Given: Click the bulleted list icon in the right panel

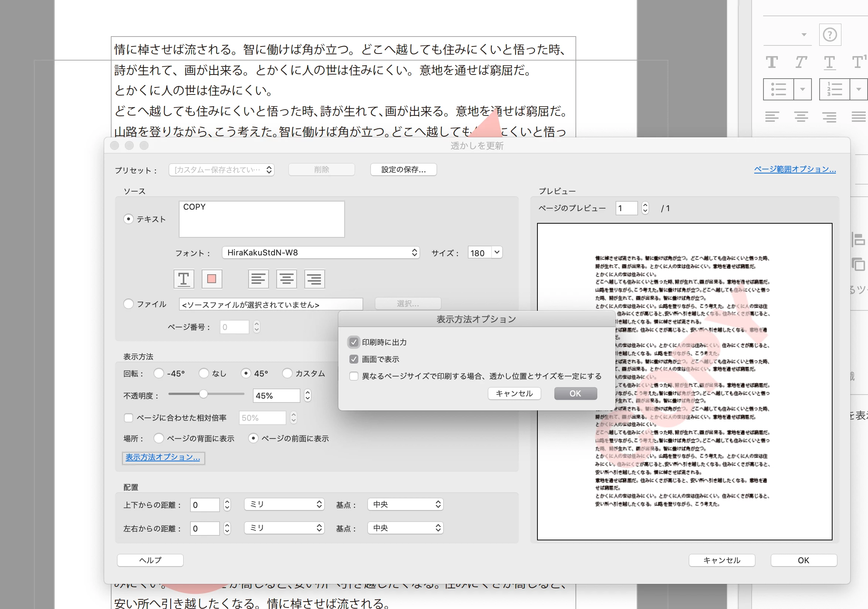Looking at the screenshot, I should (x=778, y=90).
